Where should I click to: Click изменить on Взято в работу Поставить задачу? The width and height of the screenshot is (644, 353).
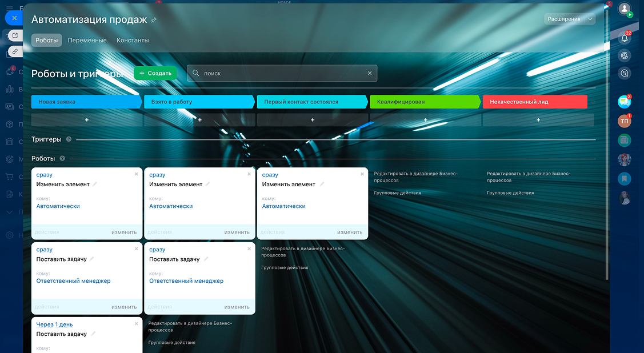(x=237, y=307)
